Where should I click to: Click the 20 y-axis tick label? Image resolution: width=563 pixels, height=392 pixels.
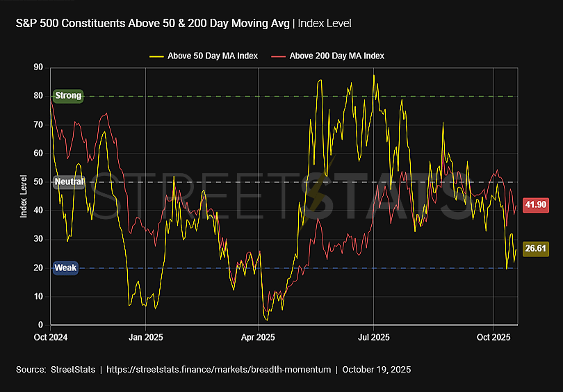[x=38, y=268]
